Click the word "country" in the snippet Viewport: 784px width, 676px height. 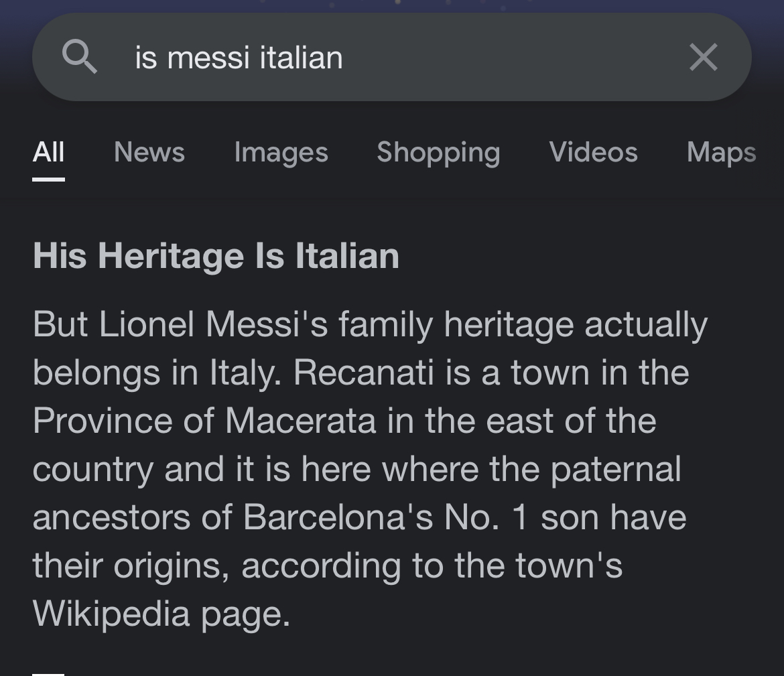pyautogui.click(x=93, y=469)
